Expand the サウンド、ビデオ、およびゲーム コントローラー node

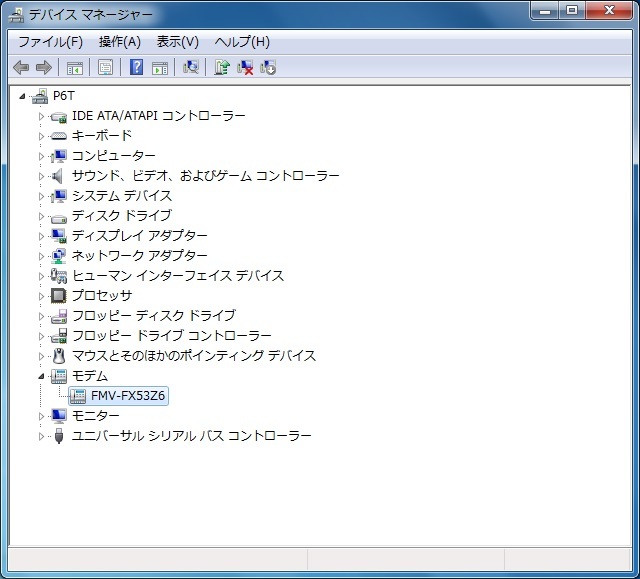tap(41, 176)
